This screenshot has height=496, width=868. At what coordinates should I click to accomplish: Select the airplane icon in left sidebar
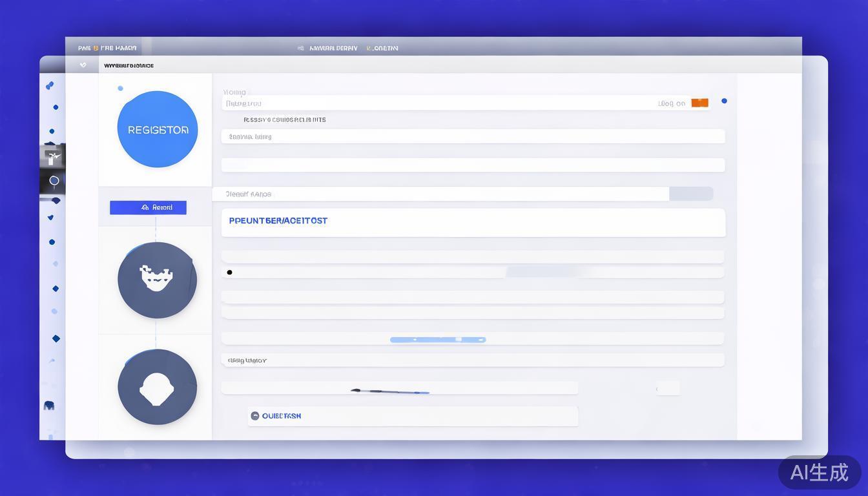(x=52, y=156)
